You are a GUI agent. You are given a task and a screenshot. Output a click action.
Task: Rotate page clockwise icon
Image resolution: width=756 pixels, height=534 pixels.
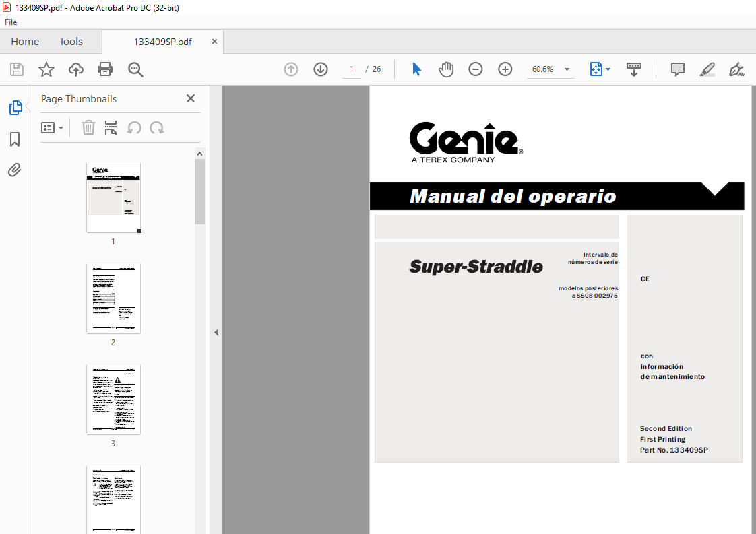157,128
